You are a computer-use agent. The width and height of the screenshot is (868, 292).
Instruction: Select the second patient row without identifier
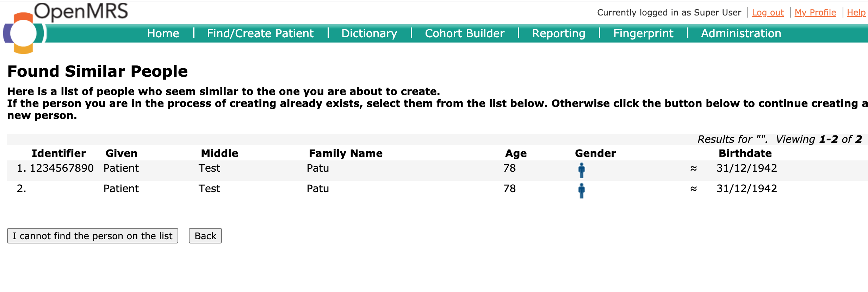click(437, 191)
